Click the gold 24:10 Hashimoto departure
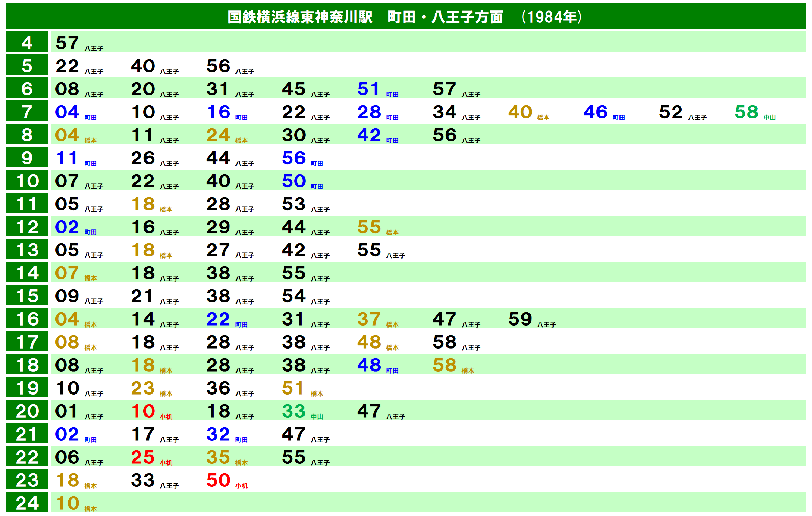Screen dimensions: 812x516 pos(67,503)
